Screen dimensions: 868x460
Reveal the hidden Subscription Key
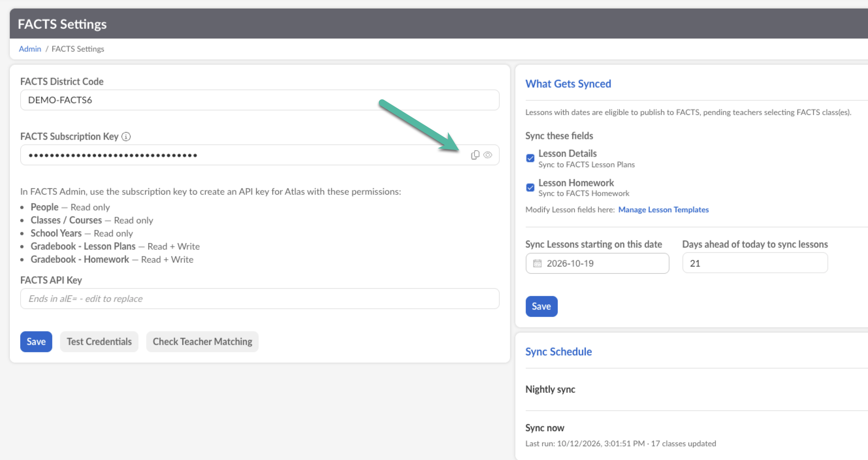coord(488,155)
